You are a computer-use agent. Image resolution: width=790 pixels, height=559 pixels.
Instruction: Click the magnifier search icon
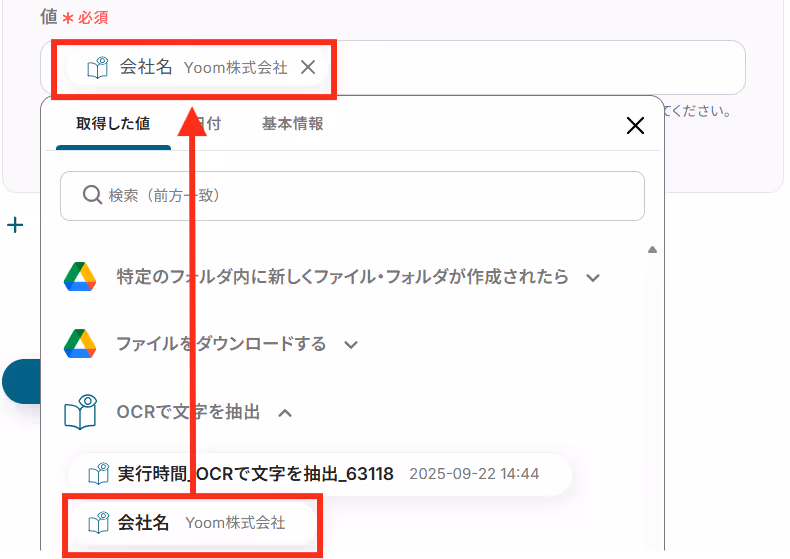click(92, 195)
